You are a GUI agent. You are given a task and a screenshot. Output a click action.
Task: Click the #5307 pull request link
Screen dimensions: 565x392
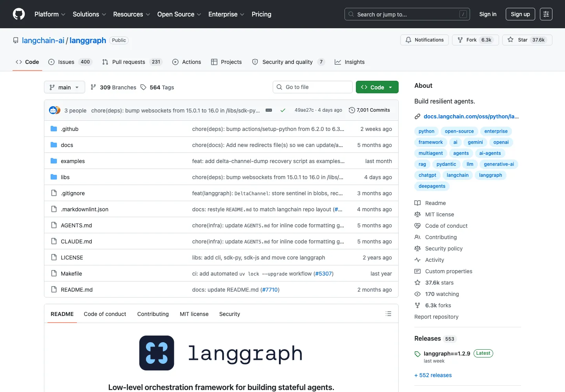tap(324, 274)
